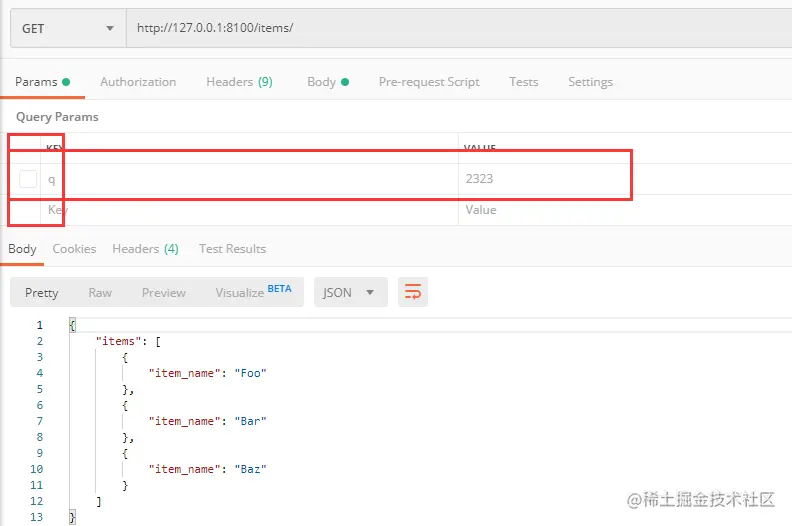Open the request Settings tab
The image size is (792, 526).
pyautogui.click(x=590, y=82)
